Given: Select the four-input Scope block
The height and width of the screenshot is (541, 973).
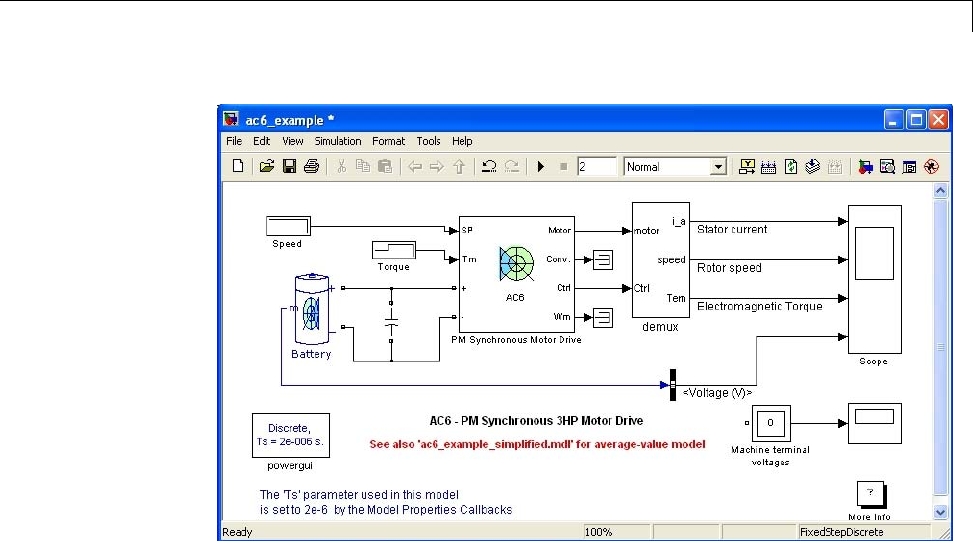Looking at the screenshot, I should 874,279.
